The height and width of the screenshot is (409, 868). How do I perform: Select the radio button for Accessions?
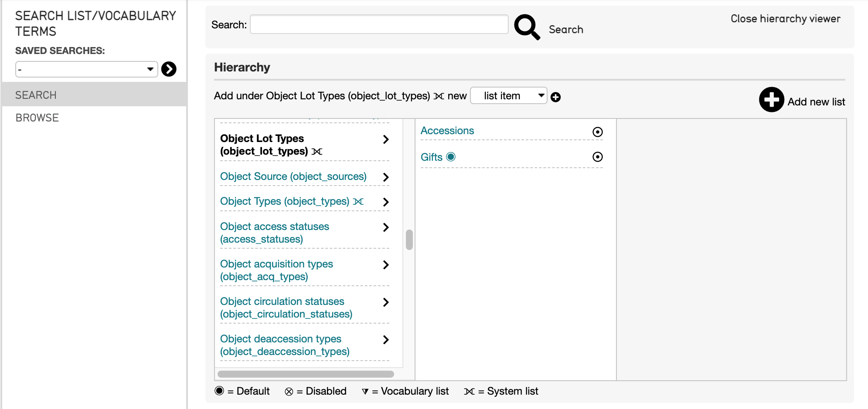[597, 132]
